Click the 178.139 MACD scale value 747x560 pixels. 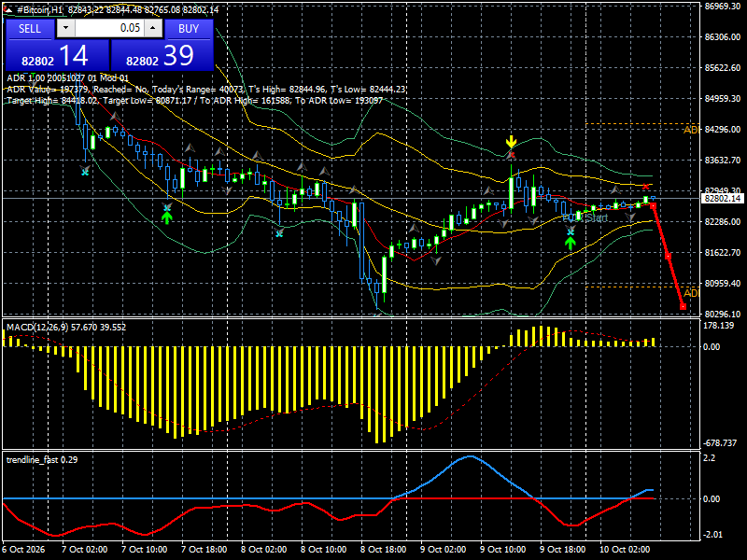(719, 326)
